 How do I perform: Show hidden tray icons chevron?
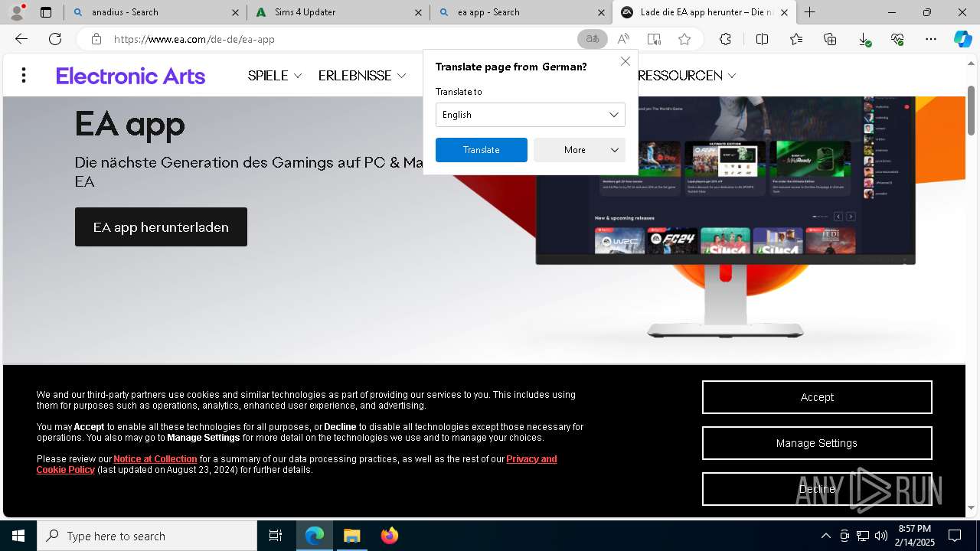826,536
